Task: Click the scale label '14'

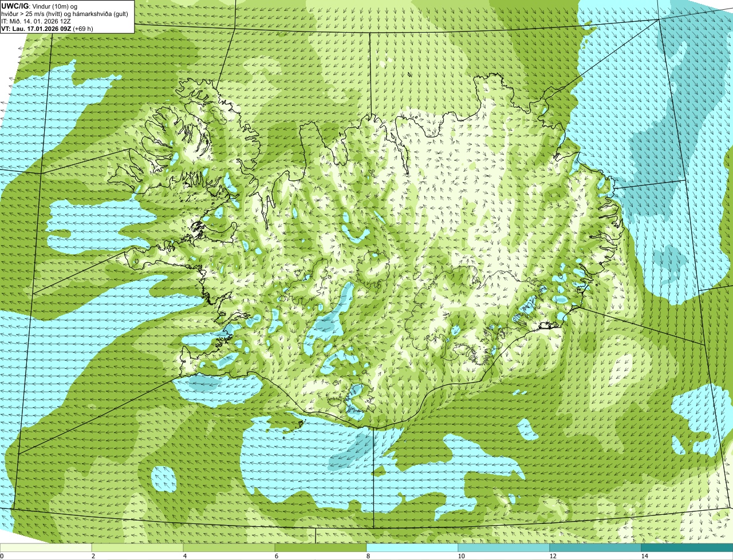Action: [644, 556]
